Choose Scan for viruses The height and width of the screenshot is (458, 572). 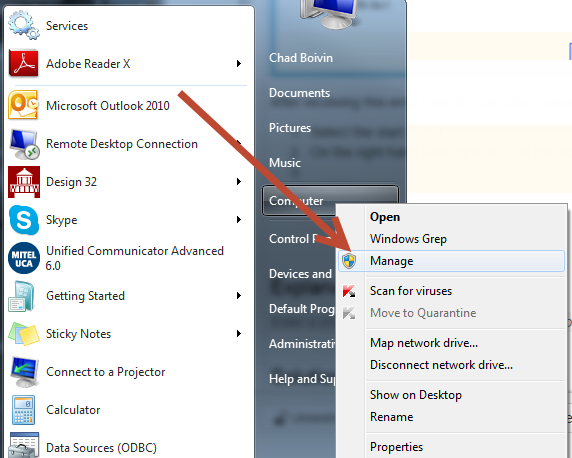pos(452,291)
